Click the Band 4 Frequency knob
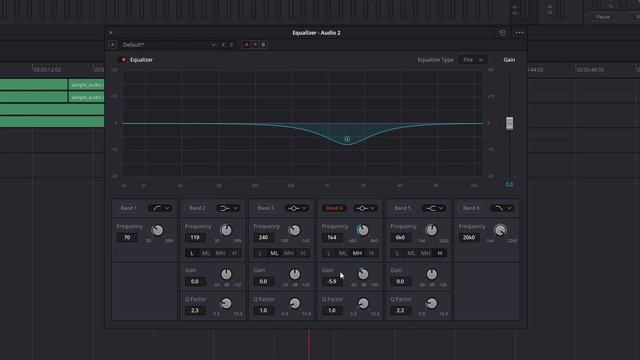The height and width of the screenshot is (360, 640). [362, 230]
